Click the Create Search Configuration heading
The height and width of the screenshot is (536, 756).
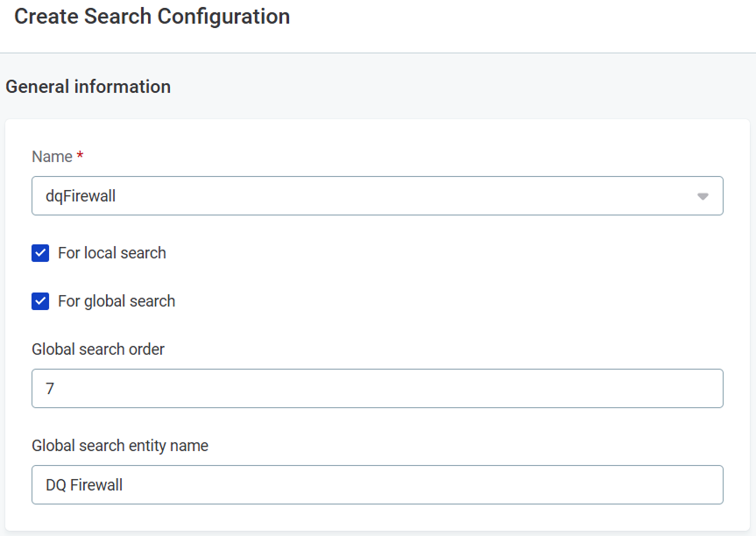151,17
